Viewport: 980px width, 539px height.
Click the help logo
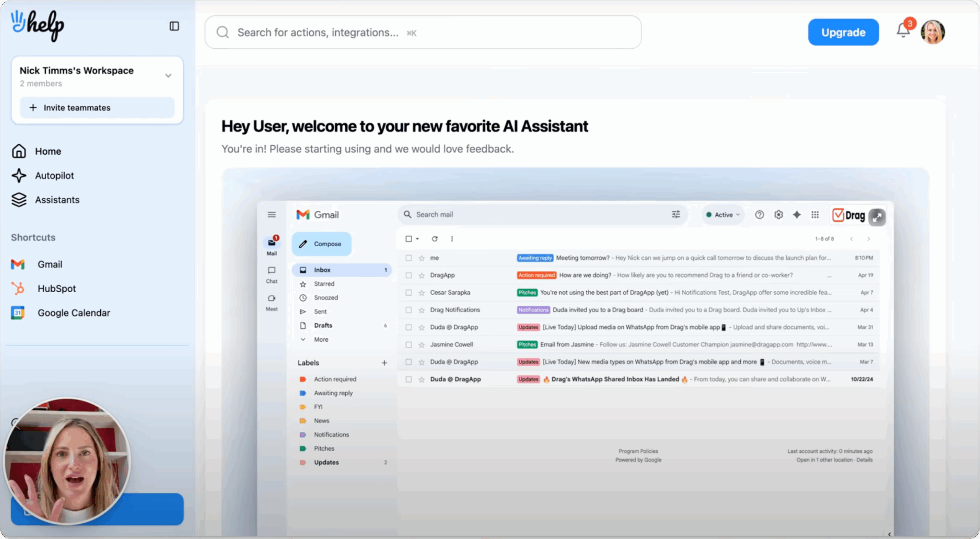pos(38,25)
